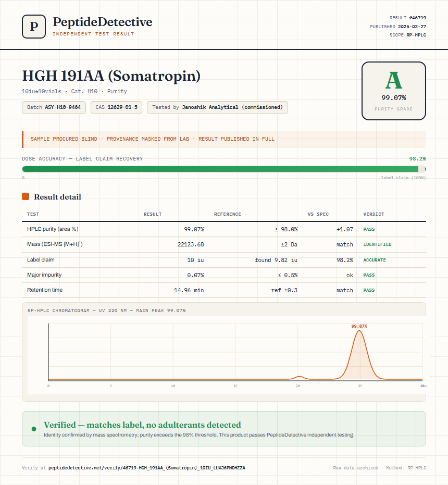Click the RP-HPLC chromatogram title
This screenshot has height=485, width=448.
pyautogui.click(x=106, y=310)
